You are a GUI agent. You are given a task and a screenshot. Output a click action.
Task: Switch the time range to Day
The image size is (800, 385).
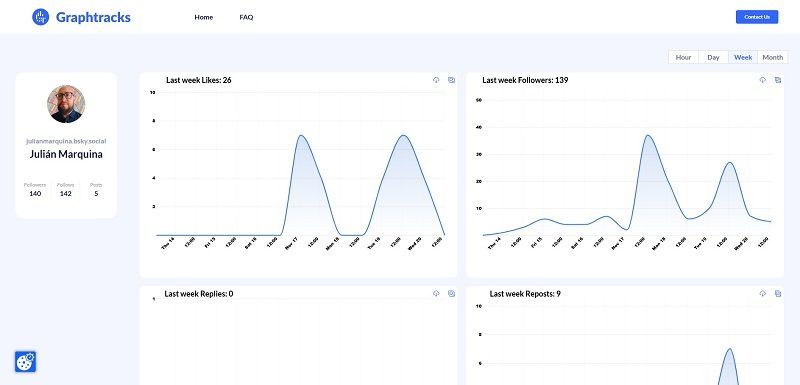(713, 57)
